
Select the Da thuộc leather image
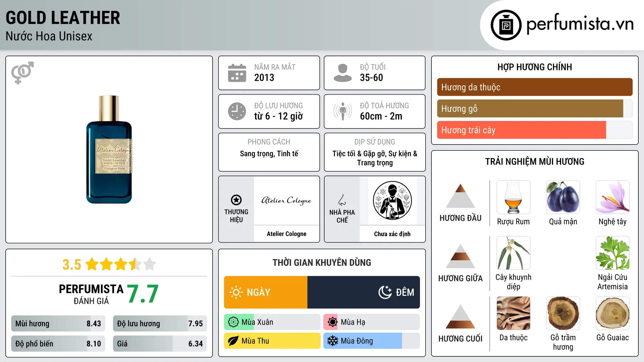[514, 313]
